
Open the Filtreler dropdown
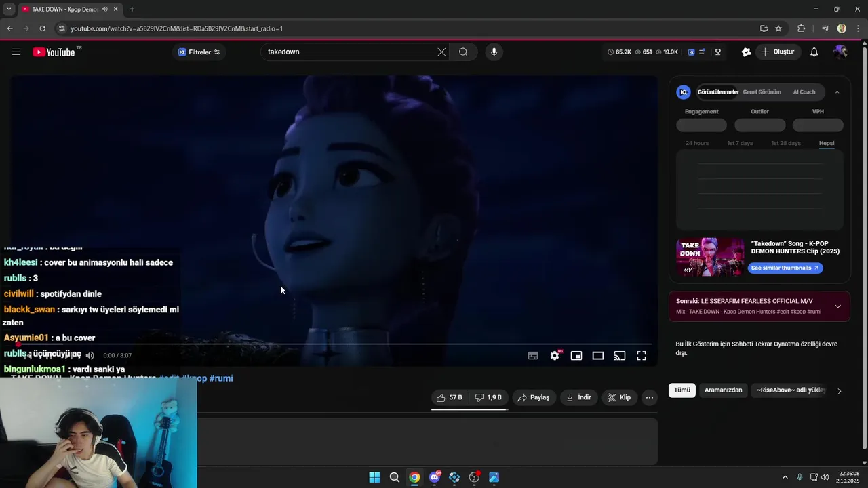[x=199, y=52]
